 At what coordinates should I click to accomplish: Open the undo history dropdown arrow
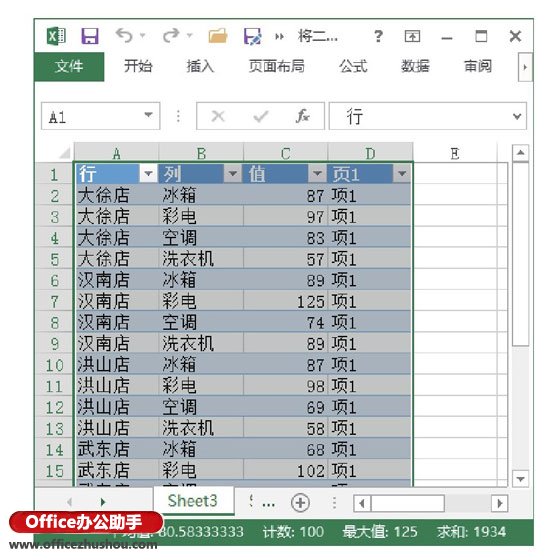[x=142, y=35]
